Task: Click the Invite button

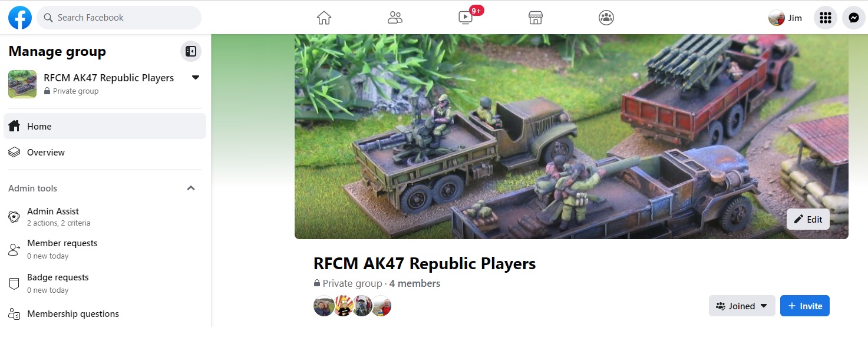Action: pos(805,306)
